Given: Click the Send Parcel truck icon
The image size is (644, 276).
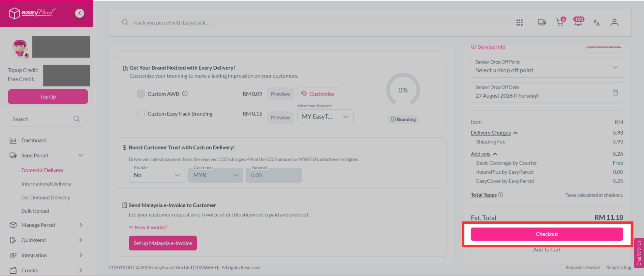Looking at the screenshot, I should click(13, 156).
